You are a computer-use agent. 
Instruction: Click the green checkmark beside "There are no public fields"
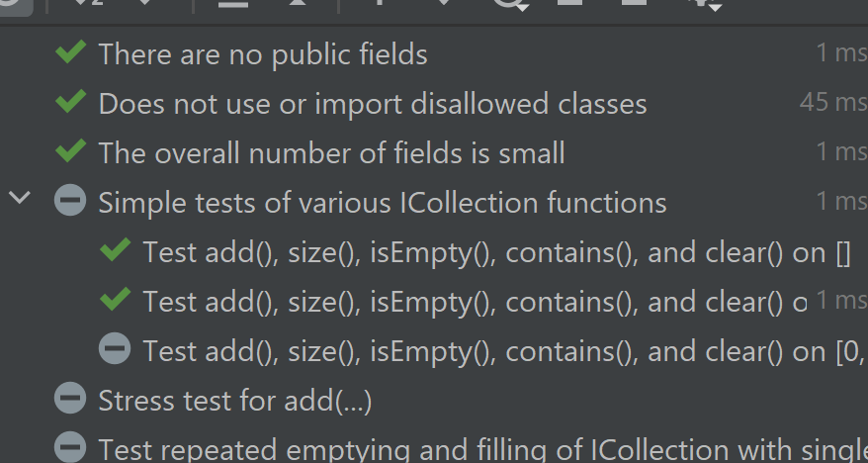(70, 53)
